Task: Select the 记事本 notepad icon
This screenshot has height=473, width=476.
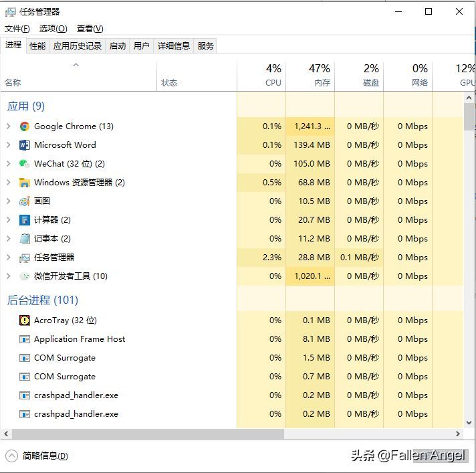Action: point(24,239)
